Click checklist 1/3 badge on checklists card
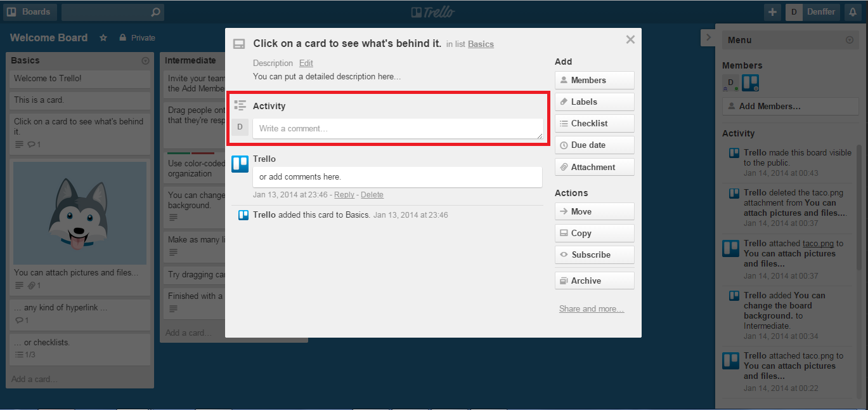The height and width of the screenshot is (410, 868). click(x=25, y=354)
